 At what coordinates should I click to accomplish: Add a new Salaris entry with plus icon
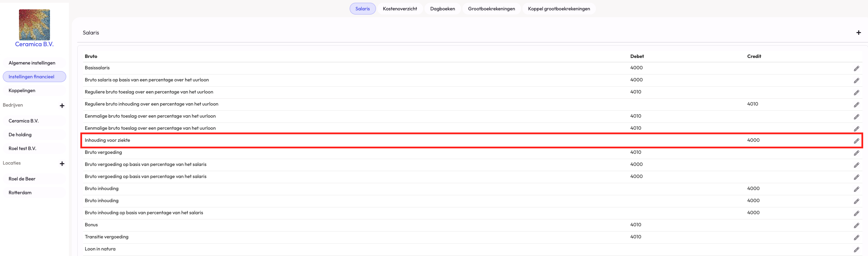tap(859, 32)
